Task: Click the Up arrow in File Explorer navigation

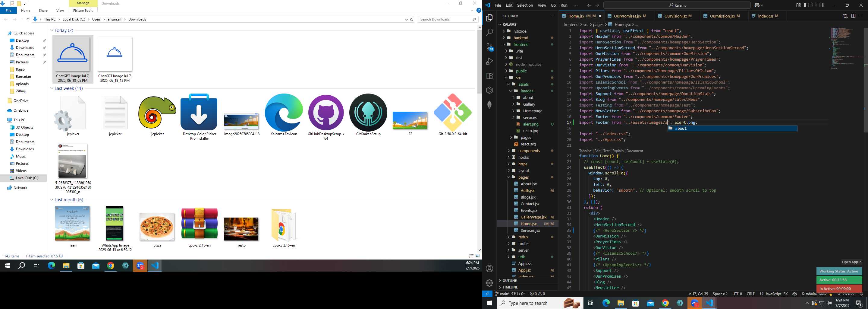Action: click(x=28, y=19)
